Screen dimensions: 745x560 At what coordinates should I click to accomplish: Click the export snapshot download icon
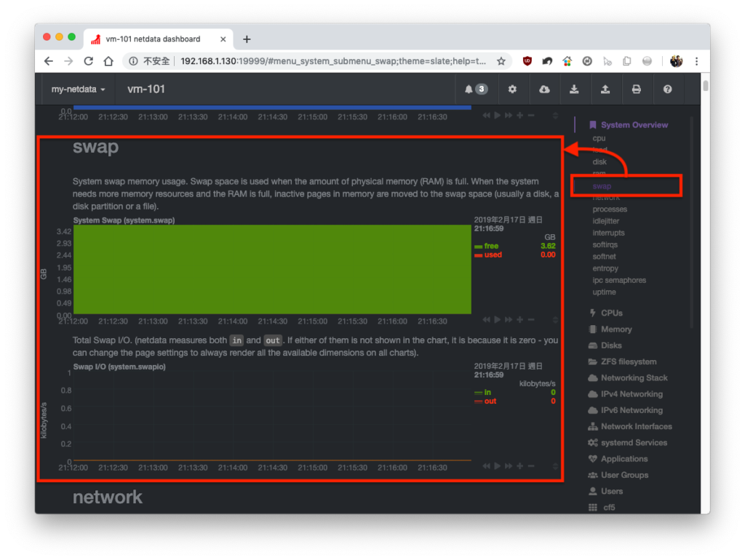pyautogui.click(x=574, y=89)
